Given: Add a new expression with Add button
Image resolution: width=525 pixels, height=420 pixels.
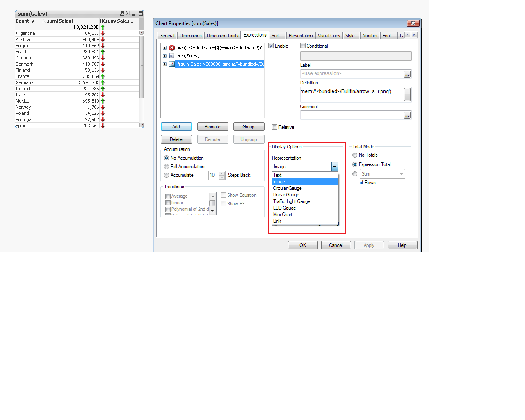Looking at the screenshot, I should coord(176,127).
